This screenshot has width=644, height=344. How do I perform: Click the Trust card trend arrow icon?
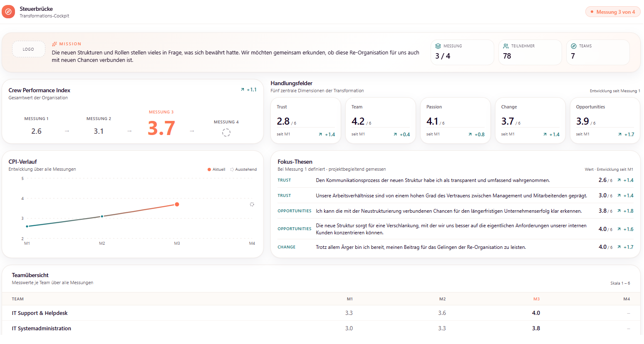[x=320, y=134]
